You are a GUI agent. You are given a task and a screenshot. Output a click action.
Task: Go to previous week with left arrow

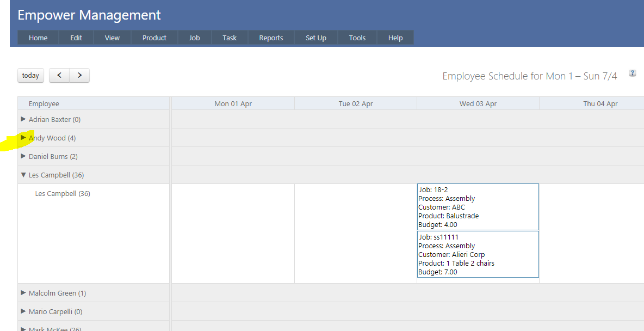point(59,76)
